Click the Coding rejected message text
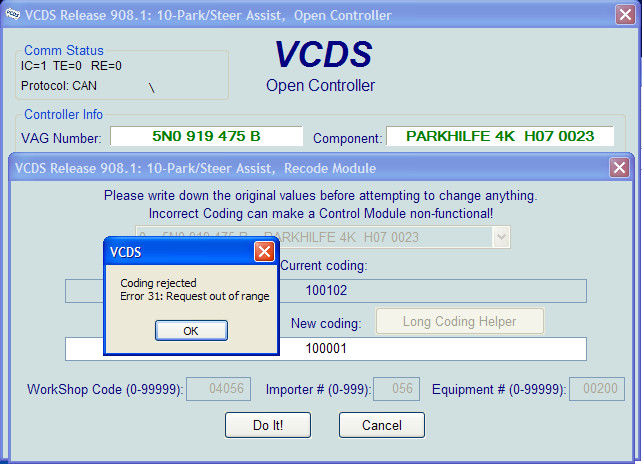The height and width of the screenshot is (464, 642). [158, 283]
